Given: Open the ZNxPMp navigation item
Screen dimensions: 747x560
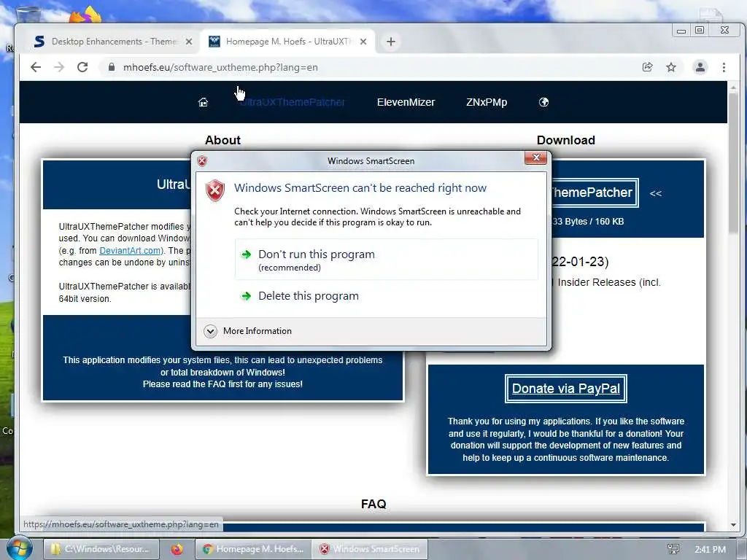Looking at the screenshot, I should (487, 102).
